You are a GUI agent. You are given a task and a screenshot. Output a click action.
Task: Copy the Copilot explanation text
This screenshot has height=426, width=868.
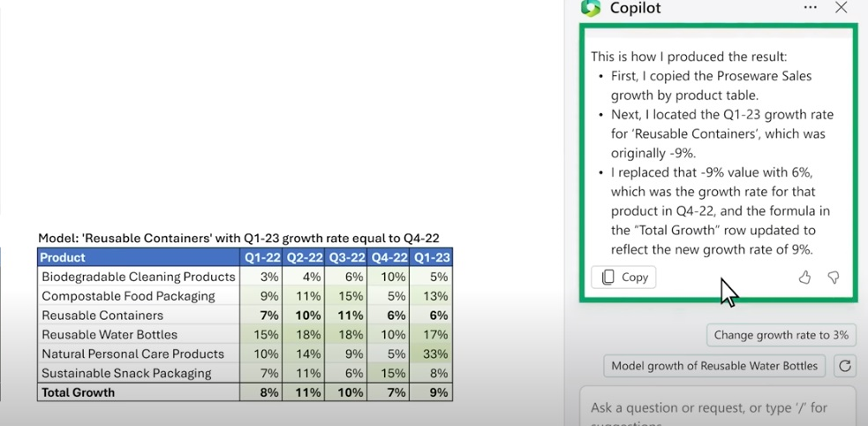[x=624, y=278]
